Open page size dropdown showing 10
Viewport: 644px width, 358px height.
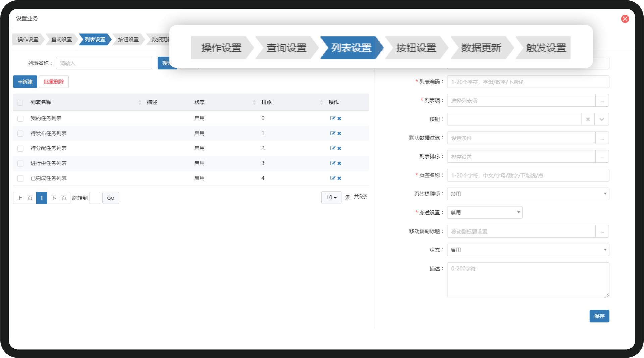(331, 198)
